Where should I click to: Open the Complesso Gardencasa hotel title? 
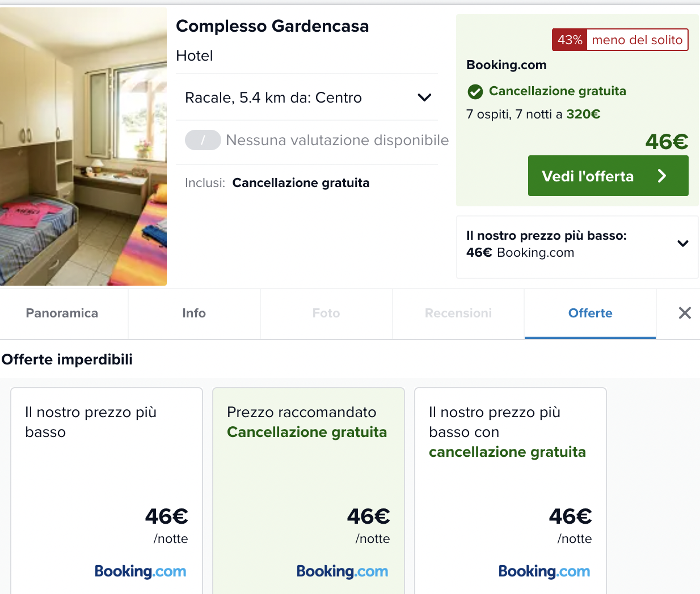[x=272, y=26]
